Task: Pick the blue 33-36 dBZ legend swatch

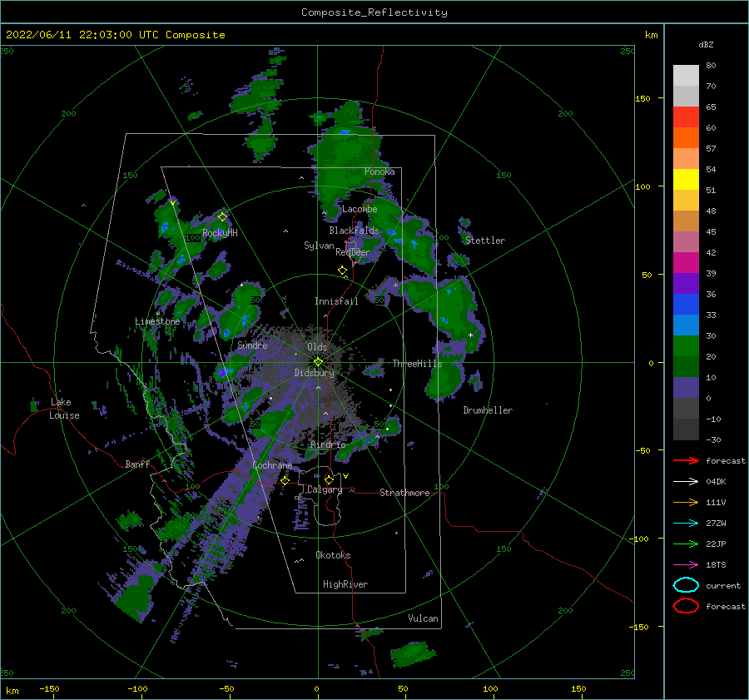Action: tap(686, 305)
